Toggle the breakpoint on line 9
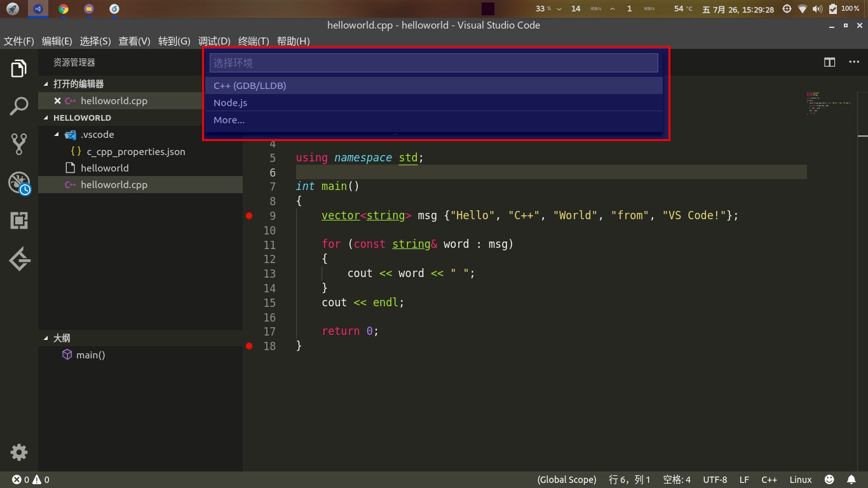 click(248, 215)
